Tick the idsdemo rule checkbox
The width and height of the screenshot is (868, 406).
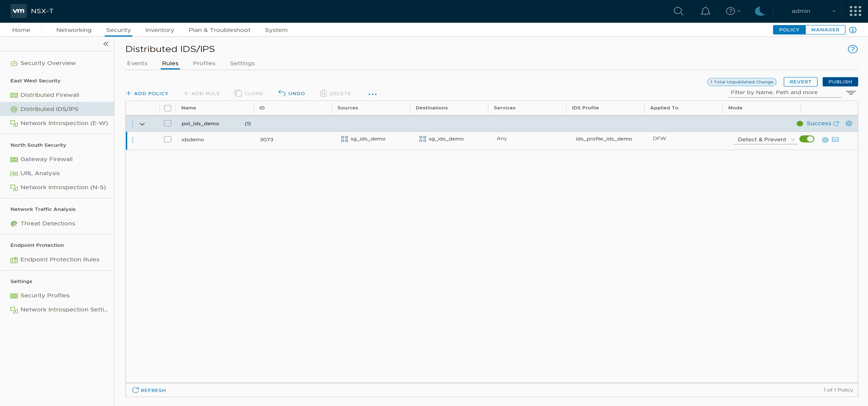pos(167,139)
